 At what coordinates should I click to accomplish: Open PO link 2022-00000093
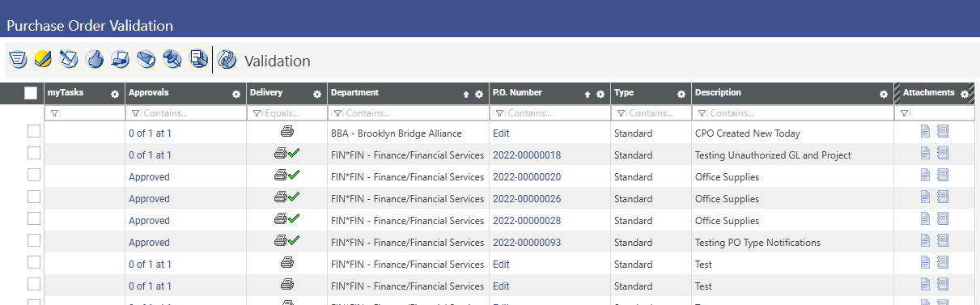(x=527, y=243)
